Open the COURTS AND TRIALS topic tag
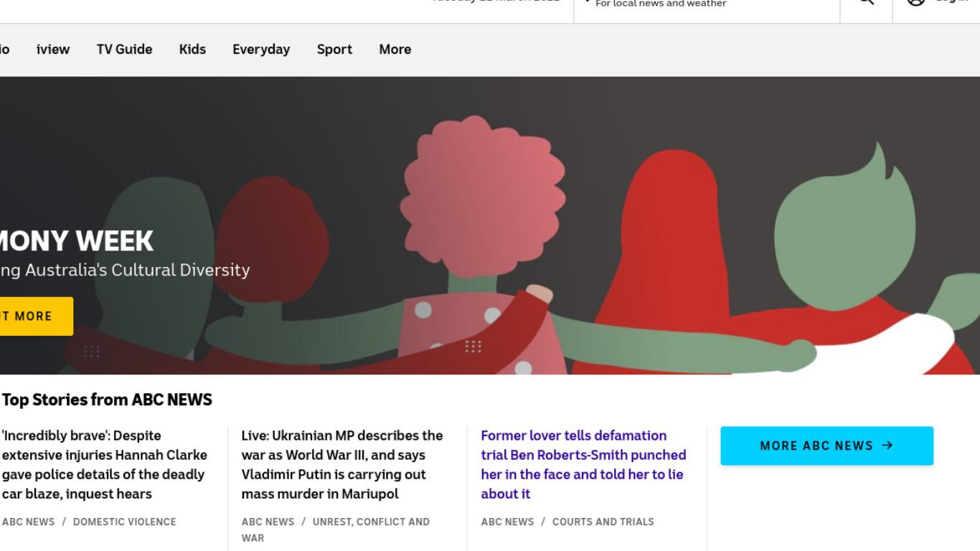 pos(603,522)
